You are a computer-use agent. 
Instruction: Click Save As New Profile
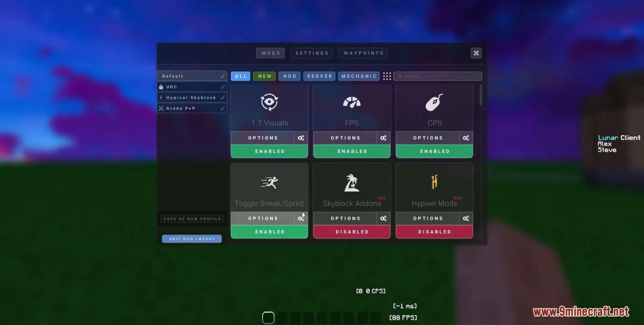(x=192, y=219)
